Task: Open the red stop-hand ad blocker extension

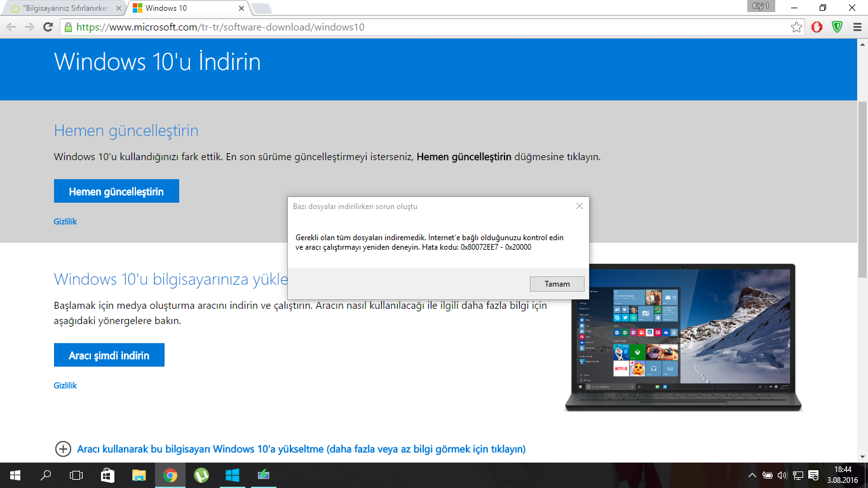Action: pyautogui.click(x=817, y=27)
